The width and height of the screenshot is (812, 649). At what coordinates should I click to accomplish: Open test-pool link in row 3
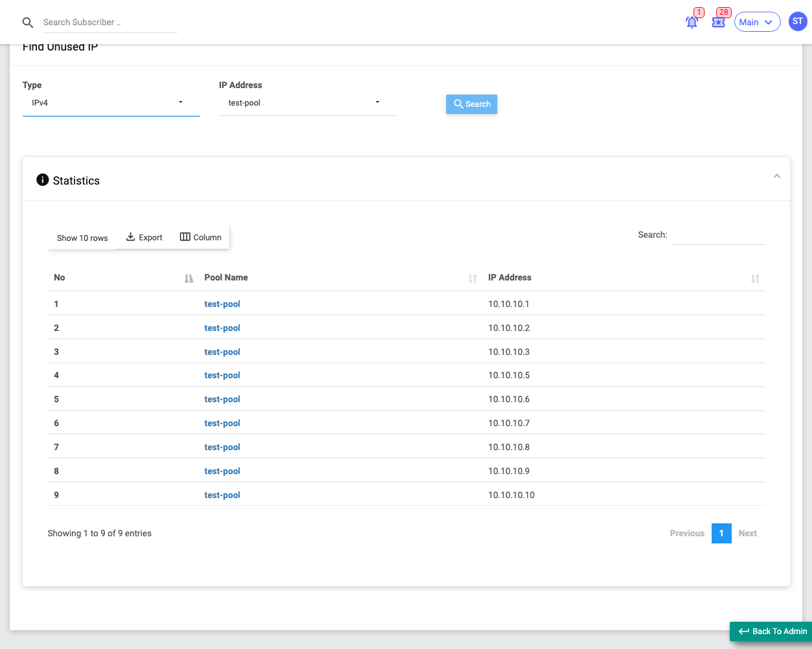[222, 352]
